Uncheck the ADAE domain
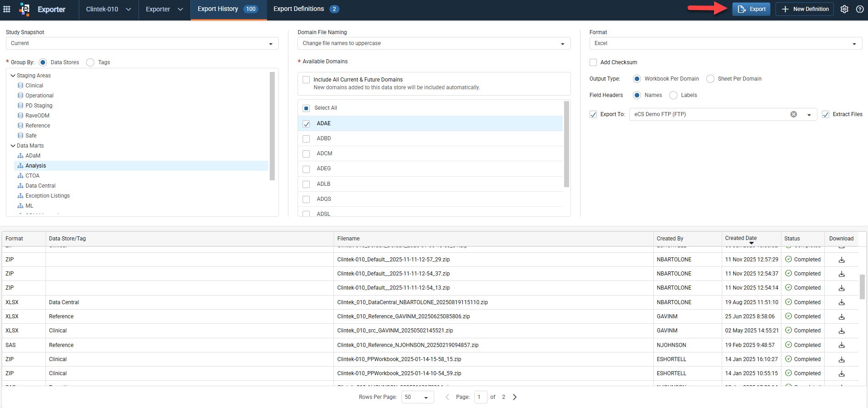Screen dimensions: 868x408 pyautogui.click(x=306, y=124)
